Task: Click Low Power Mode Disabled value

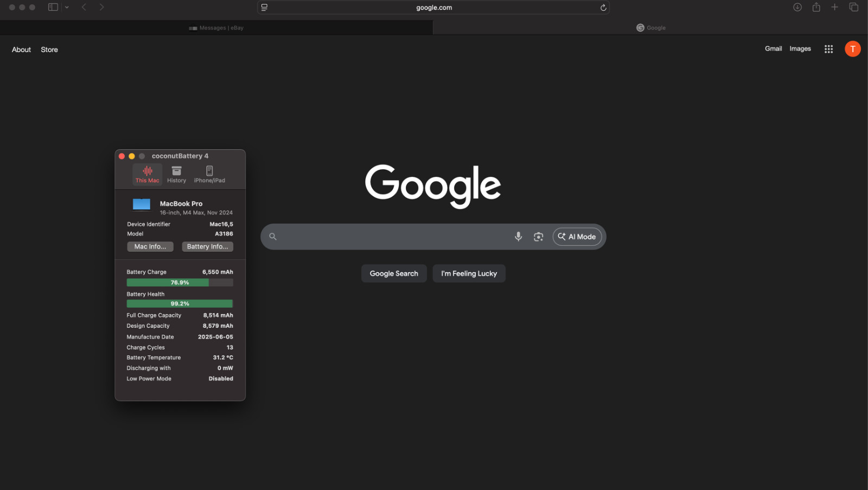Action: point(221,379)
